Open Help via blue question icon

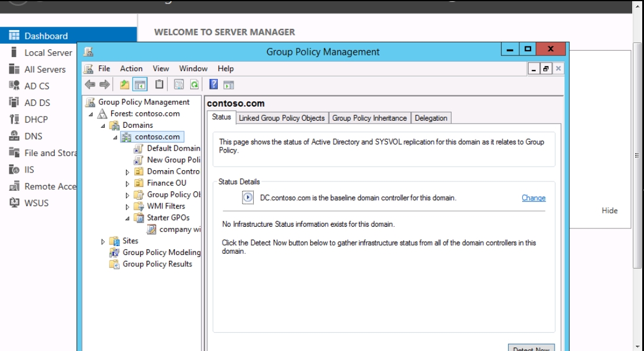214,84
